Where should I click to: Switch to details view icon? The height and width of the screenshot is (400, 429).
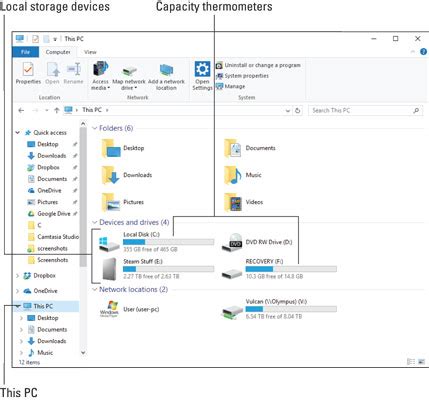(x=411, y=362)
